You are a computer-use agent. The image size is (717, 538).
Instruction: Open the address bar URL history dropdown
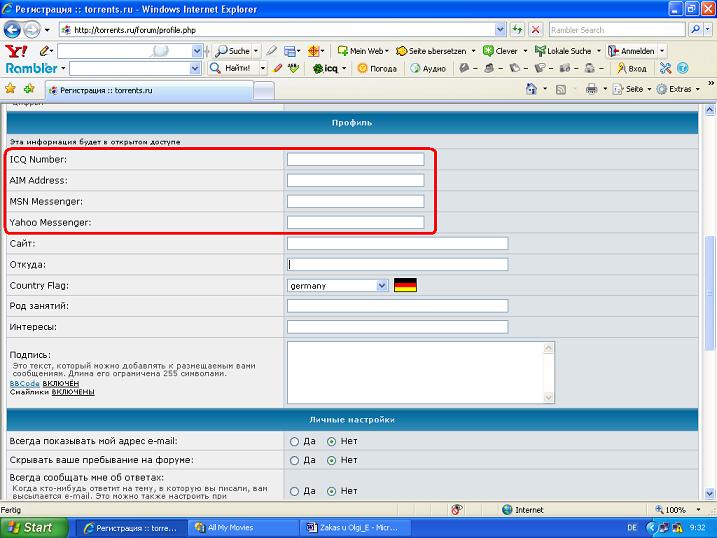click(500, 30)
